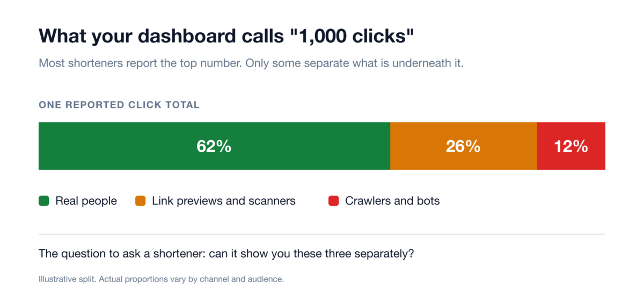Click the "ONE REPORTED CLICK TOTAL" heading
This screenshot has width=644, height=296.
pyautogui.click(x=119, y=105)
